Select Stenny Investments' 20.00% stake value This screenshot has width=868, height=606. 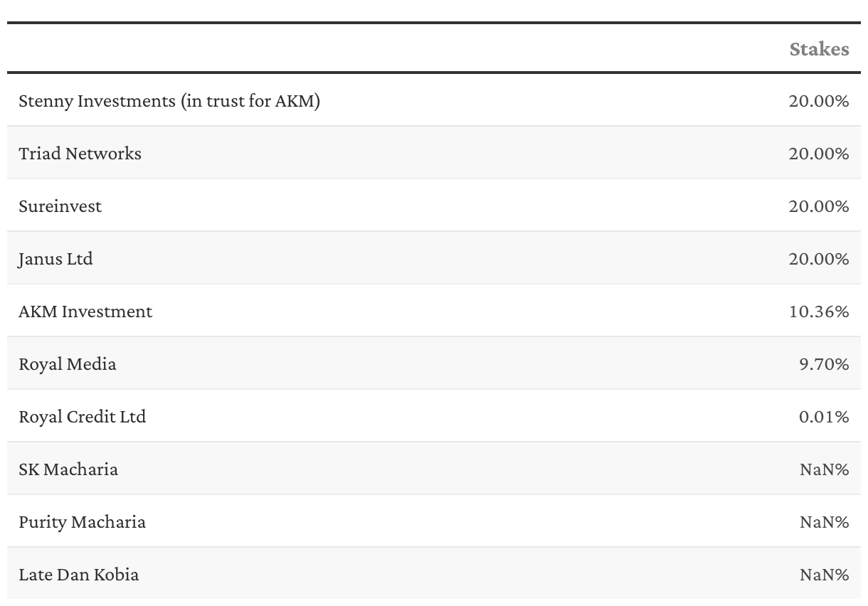point(818,101)
